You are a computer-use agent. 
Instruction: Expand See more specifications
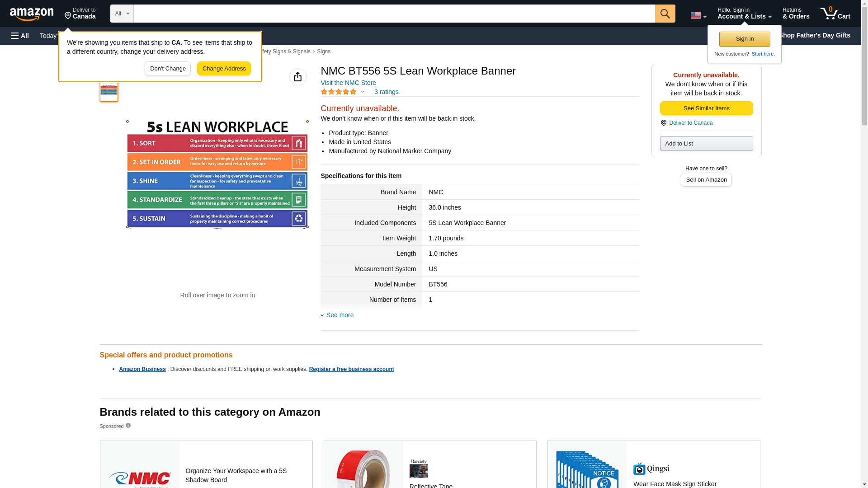tap(340, 315)
